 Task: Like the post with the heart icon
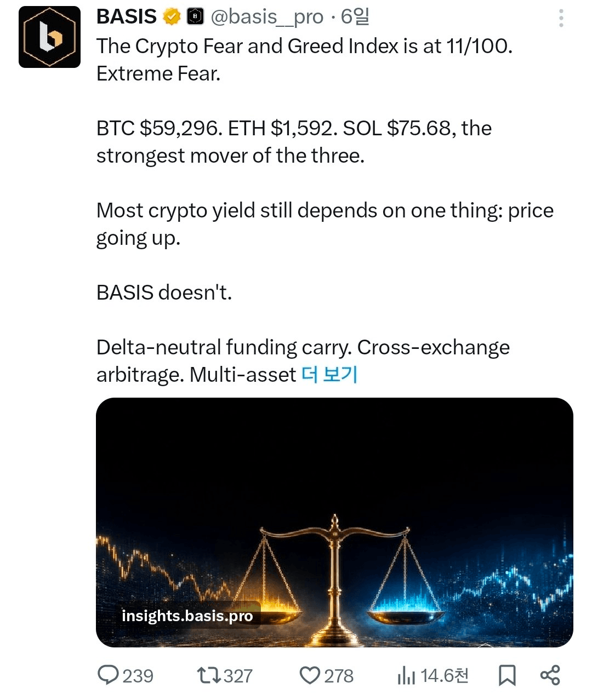(310, 675)
